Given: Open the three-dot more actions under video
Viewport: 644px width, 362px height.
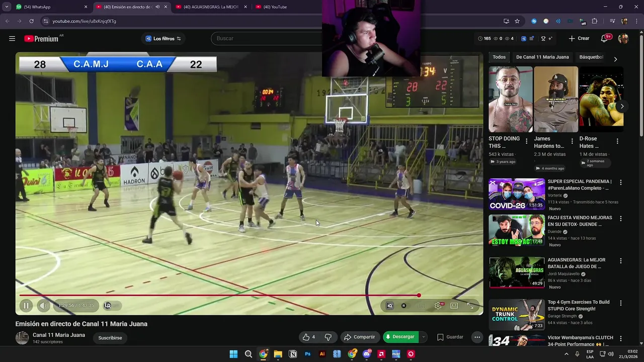Looking at the screenshot, I should pos(477,337).
